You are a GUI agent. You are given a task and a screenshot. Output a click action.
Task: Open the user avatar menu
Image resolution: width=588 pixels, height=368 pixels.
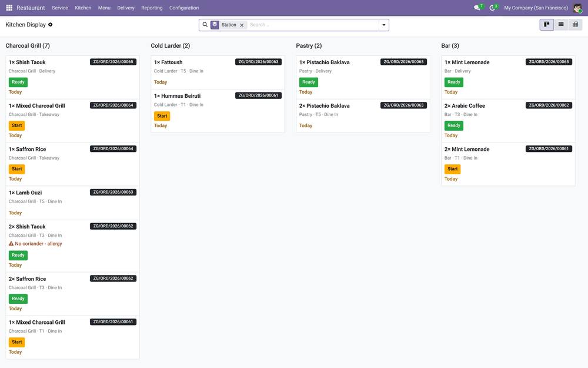577,8
